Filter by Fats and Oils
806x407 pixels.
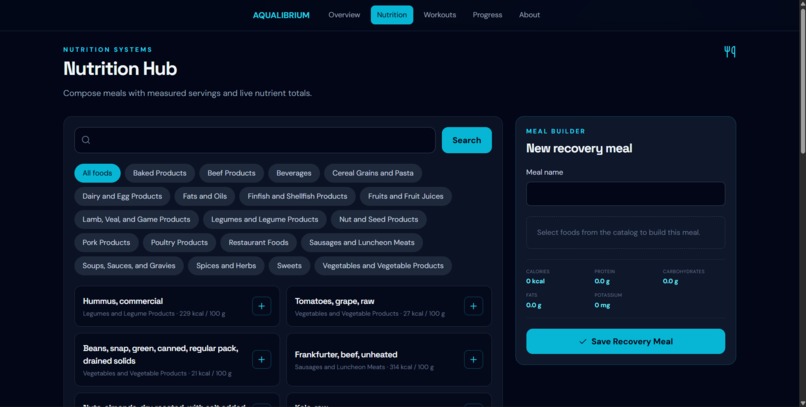click(205, 196)
